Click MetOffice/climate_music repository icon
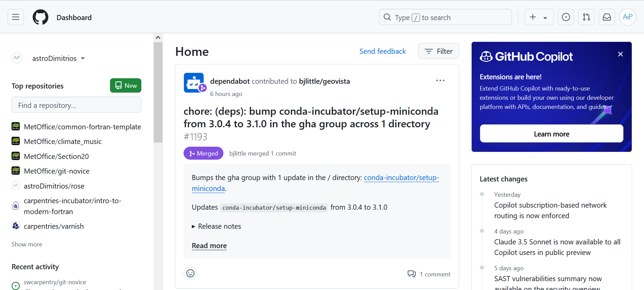644x290 pixels. click(16, 141)
